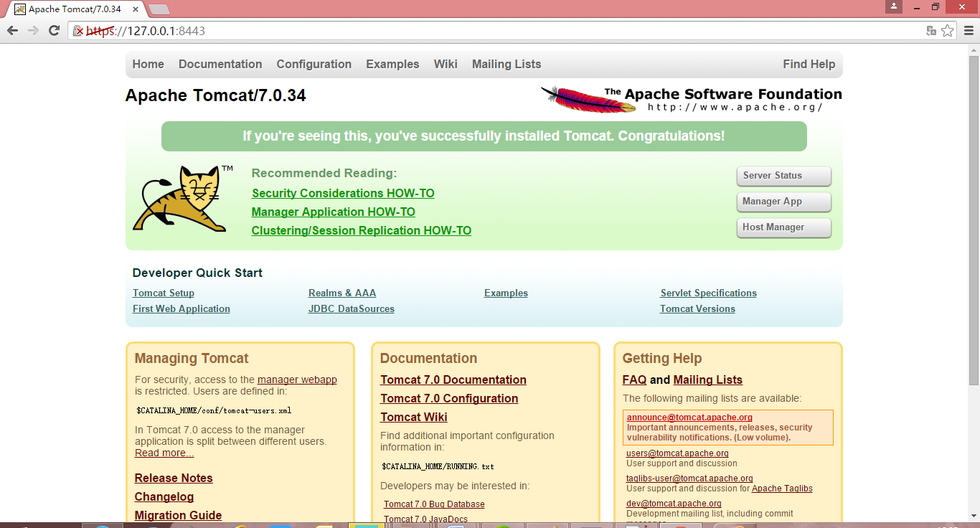Close the Apache Tomcat/7.0.34 tab

[136, 9]
